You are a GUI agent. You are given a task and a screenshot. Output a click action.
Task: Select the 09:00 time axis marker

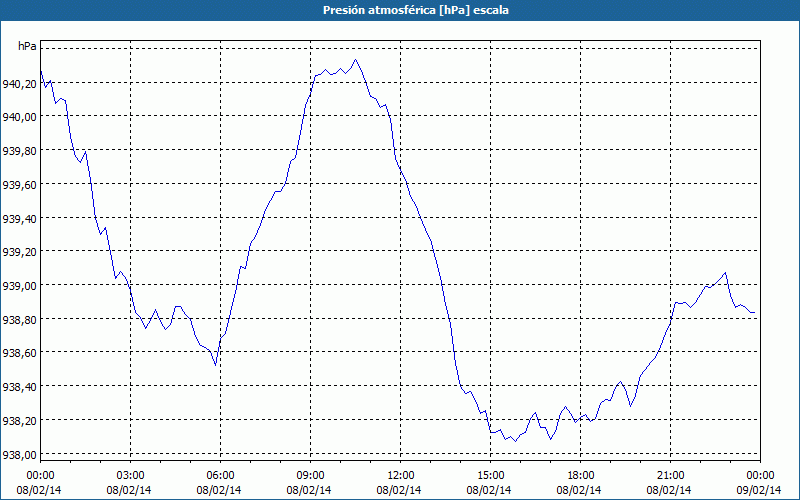pos(310,475)
